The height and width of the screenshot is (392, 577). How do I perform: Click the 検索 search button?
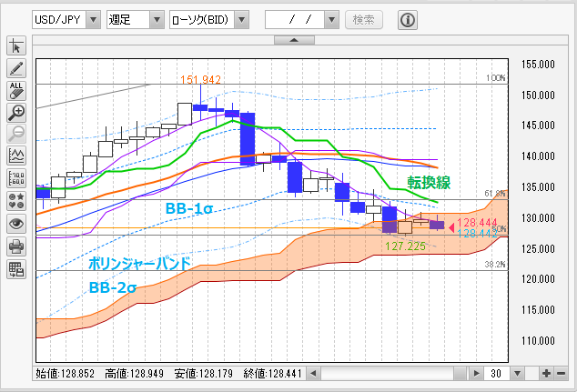[363, 20]
